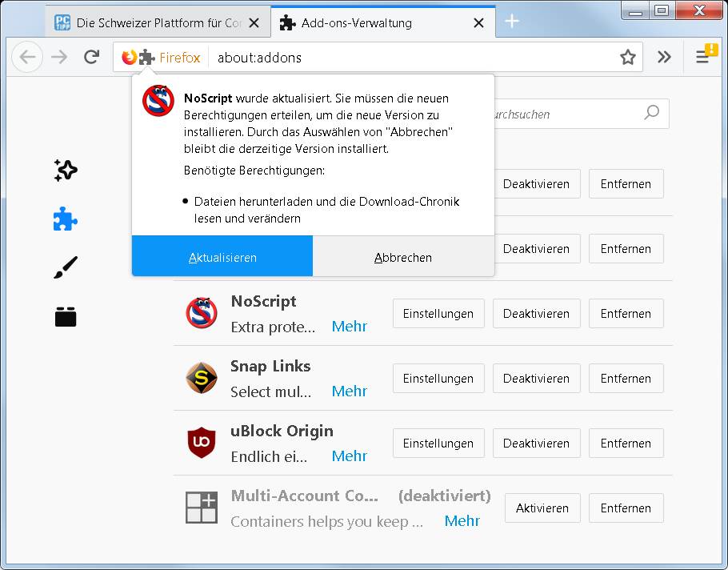Switch to themes using the paintbrush sidebar icon
The height and width of the screenshot is (570, 728).
(x=65, y=267)
